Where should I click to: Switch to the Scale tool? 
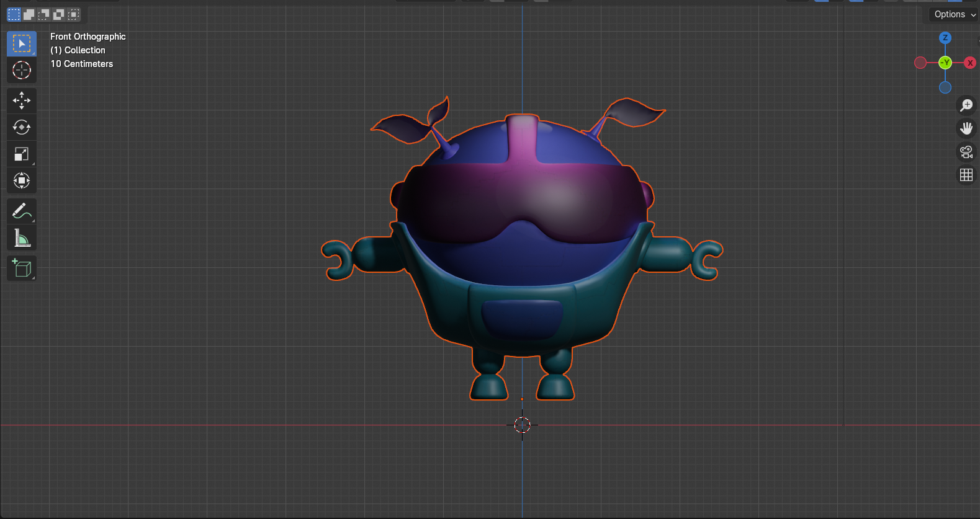click(x=22, y=154)
